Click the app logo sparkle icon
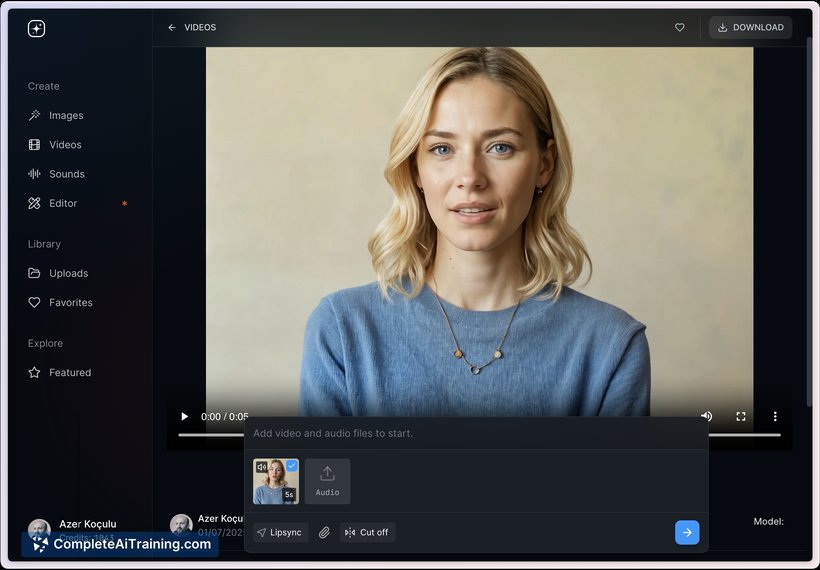Viewport: 820px width, 570px height. [37, 28]
